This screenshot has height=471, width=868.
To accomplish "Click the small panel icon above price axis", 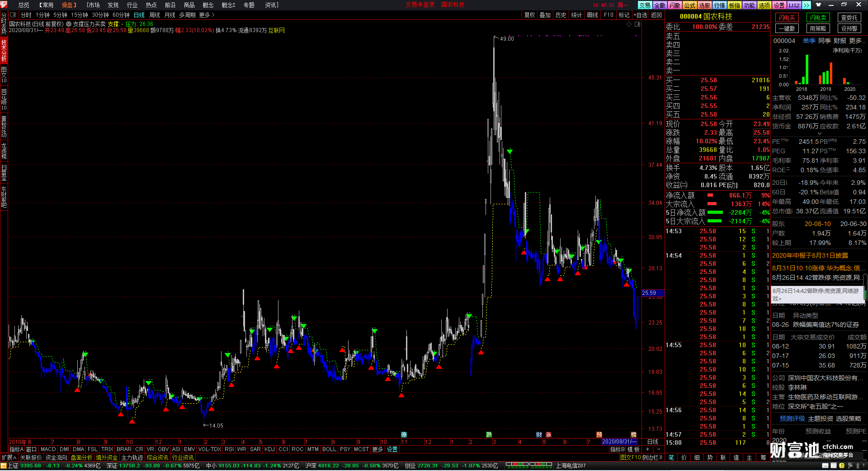I will [x=637, y=24].
